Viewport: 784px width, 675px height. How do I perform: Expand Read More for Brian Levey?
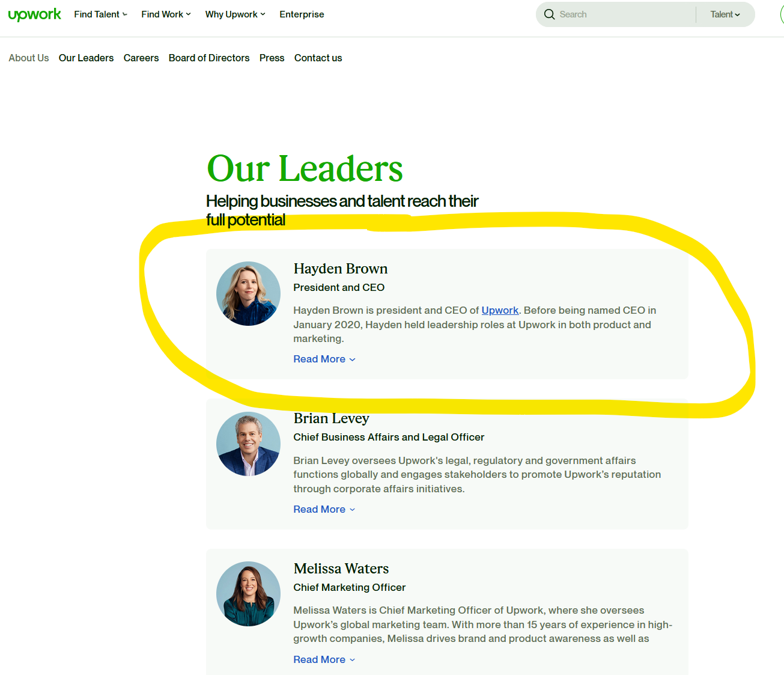(324, 509)
